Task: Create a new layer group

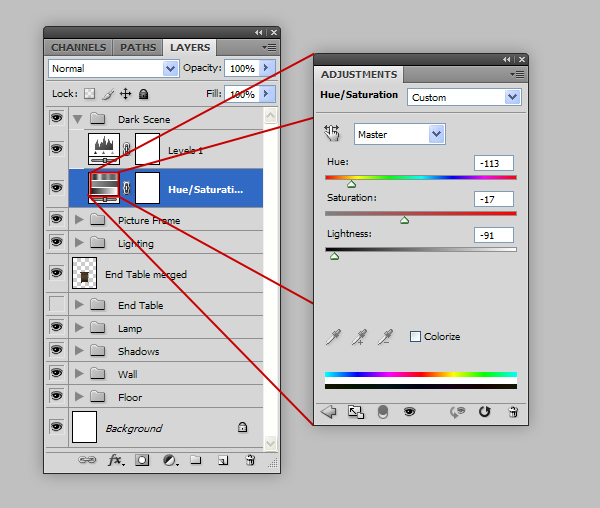Action: pyautogui.click(x=196, y=460)
